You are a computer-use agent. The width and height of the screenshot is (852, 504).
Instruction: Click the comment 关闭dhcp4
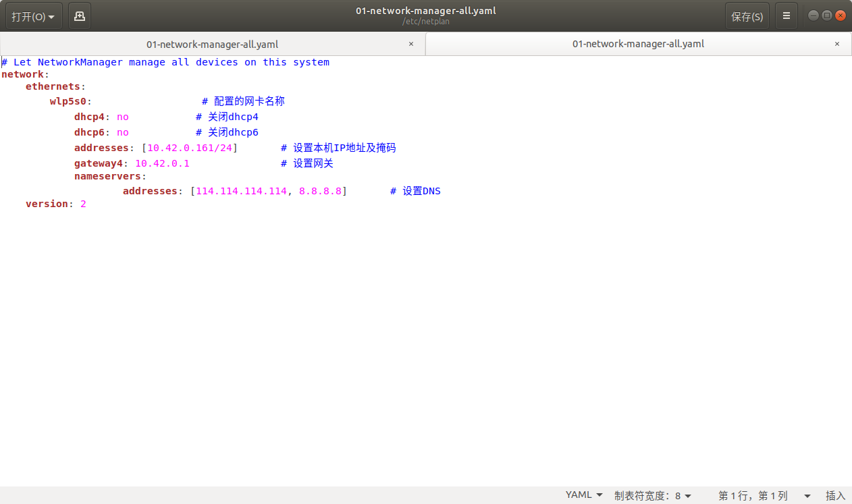(x=227, y=117)
